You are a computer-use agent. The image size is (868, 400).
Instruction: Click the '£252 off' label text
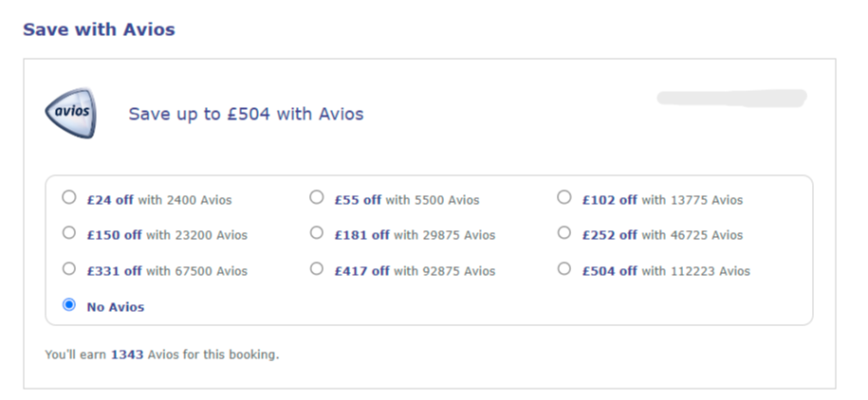pyautogui.click(x=609, y=235)
